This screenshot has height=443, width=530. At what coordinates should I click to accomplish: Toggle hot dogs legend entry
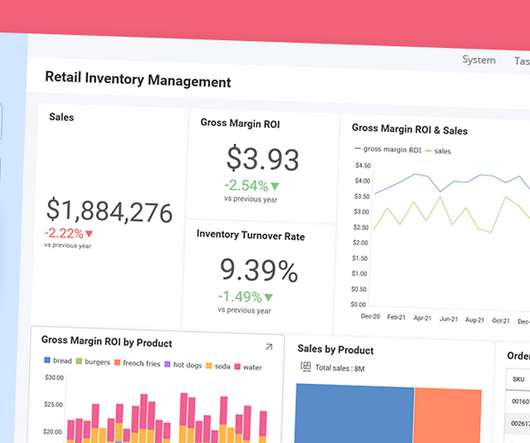click(183, 365)
